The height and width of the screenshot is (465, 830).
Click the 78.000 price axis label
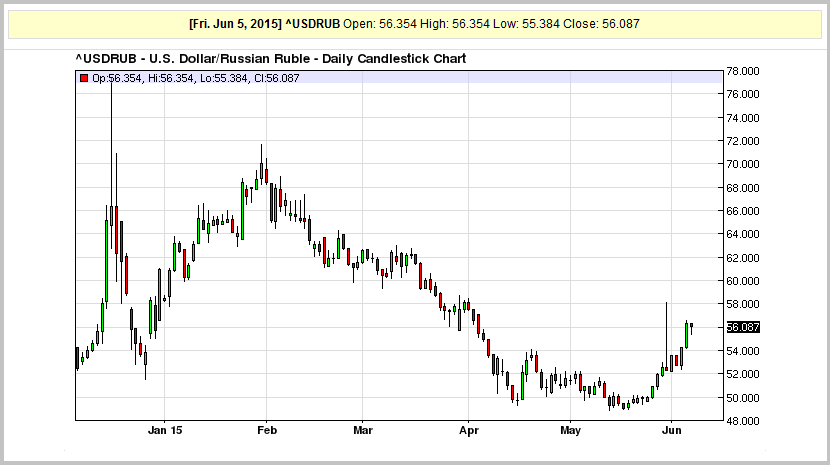coord(743,71)
